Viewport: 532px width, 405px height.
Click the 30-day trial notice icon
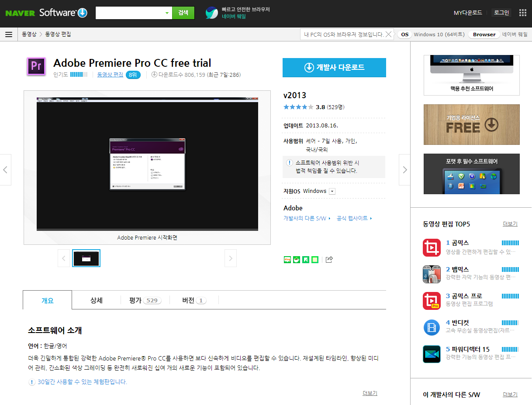pos(32,382)
